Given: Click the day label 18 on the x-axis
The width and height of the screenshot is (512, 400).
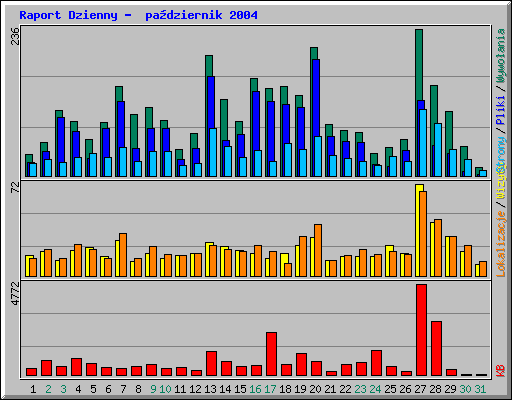Looking at the screenshot, I should click(285, 389).
